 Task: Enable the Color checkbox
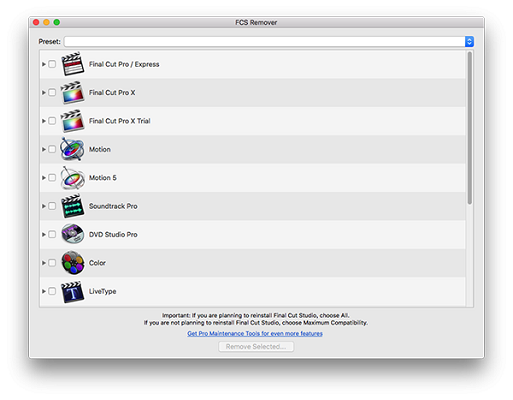52,263
